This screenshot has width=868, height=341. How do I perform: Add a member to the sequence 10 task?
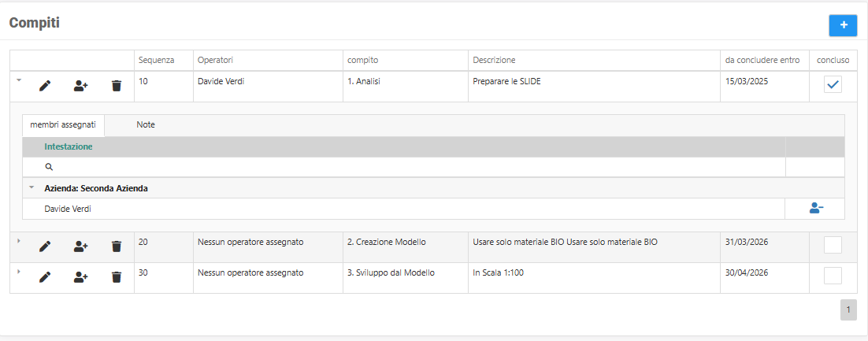click(80, 86)
